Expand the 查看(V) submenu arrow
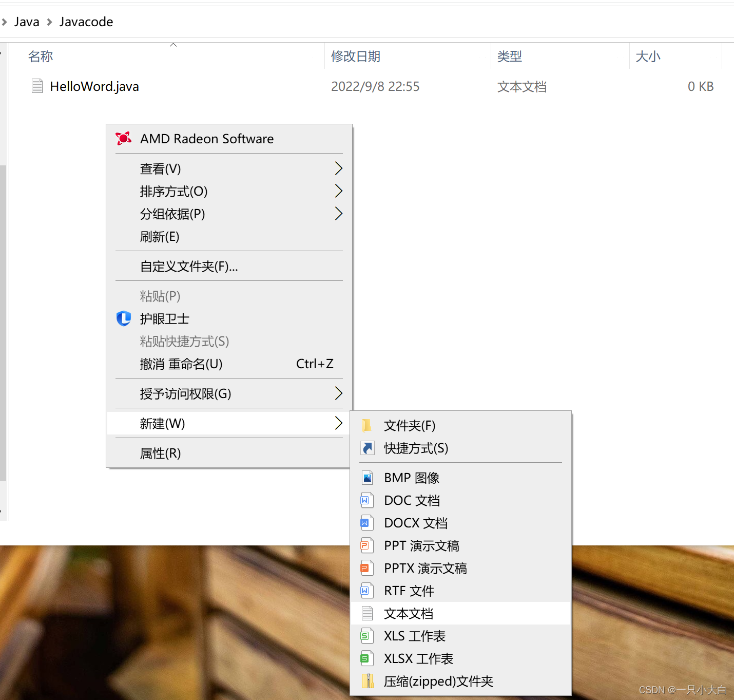This screenshot has height=700, width=734. (338, 168)
